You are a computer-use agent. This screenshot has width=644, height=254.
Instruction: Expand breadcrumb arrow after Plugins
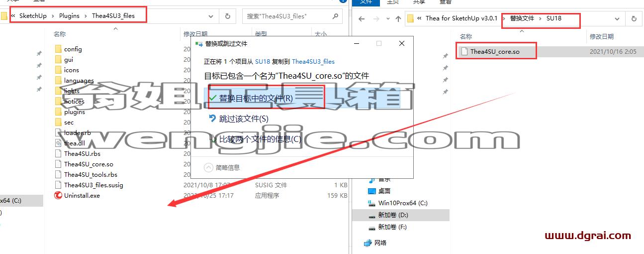pos(86,15)
